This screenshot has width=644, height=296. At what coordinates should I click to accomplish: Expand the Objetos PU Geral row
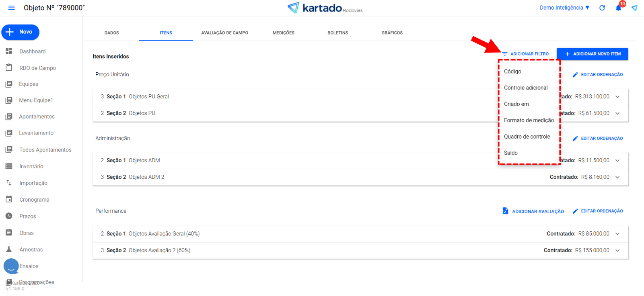pyautogui.click(x=617, y=97)
